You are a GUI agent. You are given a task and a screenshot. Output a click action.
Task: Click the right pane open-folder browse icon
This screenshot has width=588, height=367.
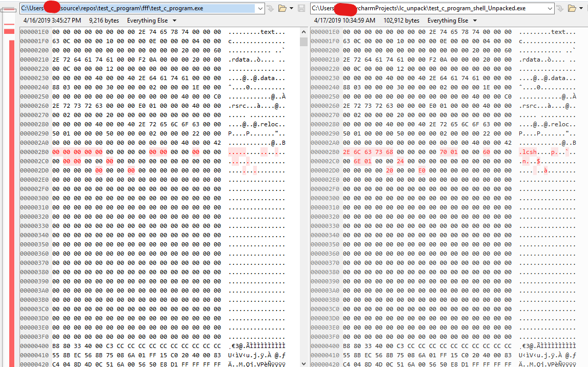pyautogui.click(x=572, y=8)
